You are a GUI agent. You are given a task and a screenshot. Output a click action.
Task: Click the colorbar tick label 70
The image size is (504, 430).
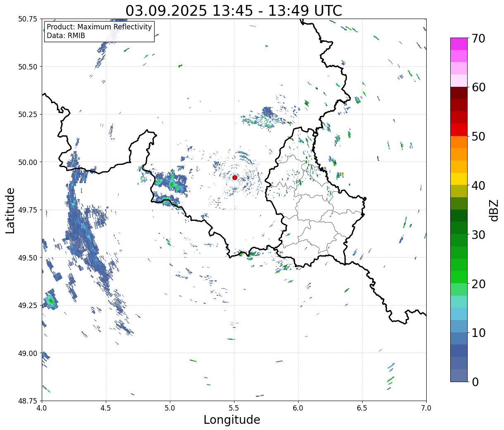[x=478, y=38]
